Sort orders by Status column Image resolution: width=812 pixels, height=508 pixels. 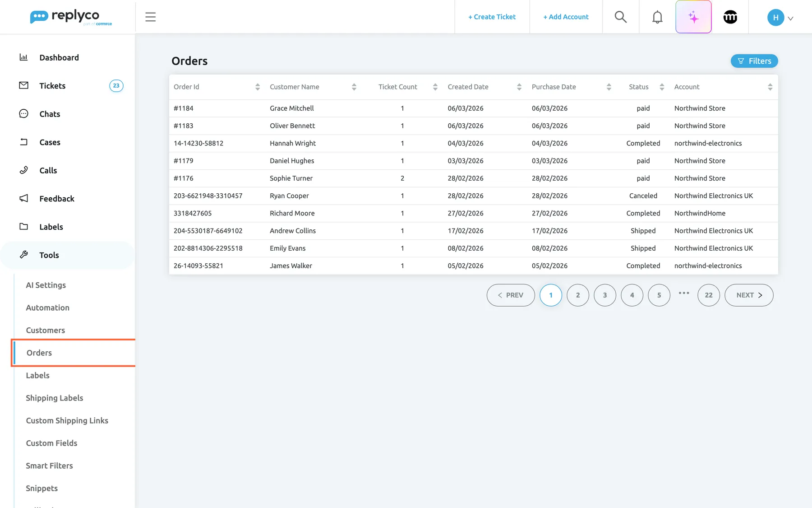pyautogui.click(x=646, y=87)
